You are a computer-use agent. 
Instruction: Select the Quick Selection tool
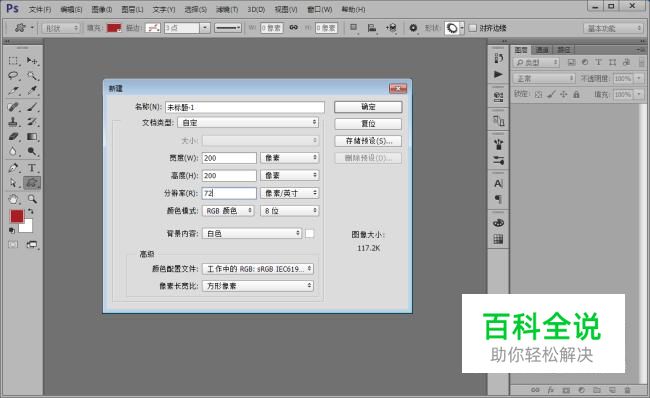pos(32,75)
